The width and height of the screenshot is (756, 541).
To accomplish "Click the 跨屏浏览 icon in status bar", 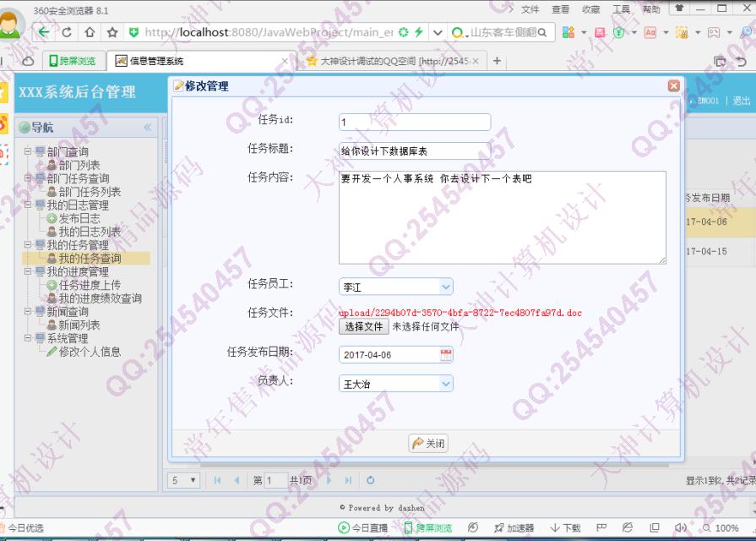I will coord(427,528).
